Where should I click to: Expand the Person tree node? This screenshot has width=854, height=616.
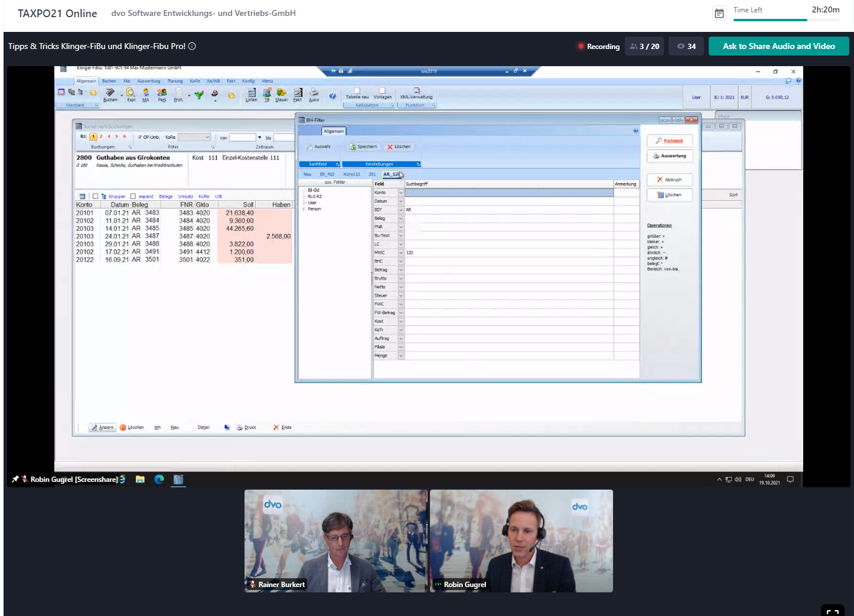304,209
